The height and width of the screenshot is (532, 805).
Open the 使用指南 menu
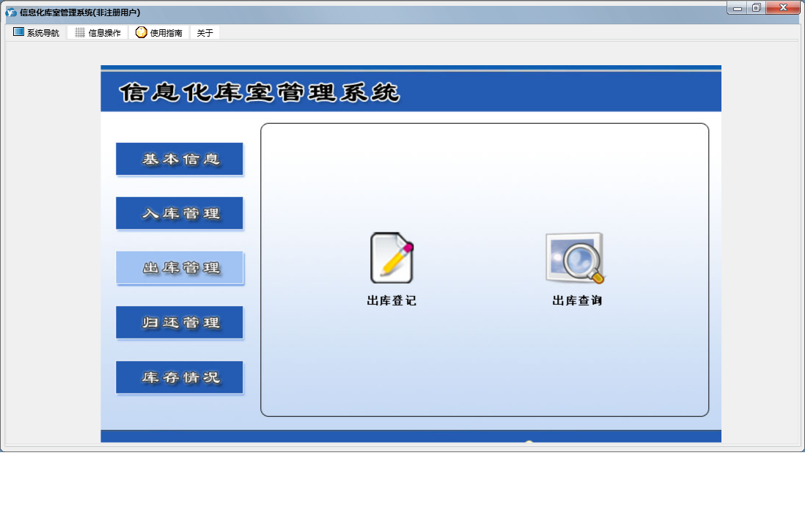pos(159,33)
